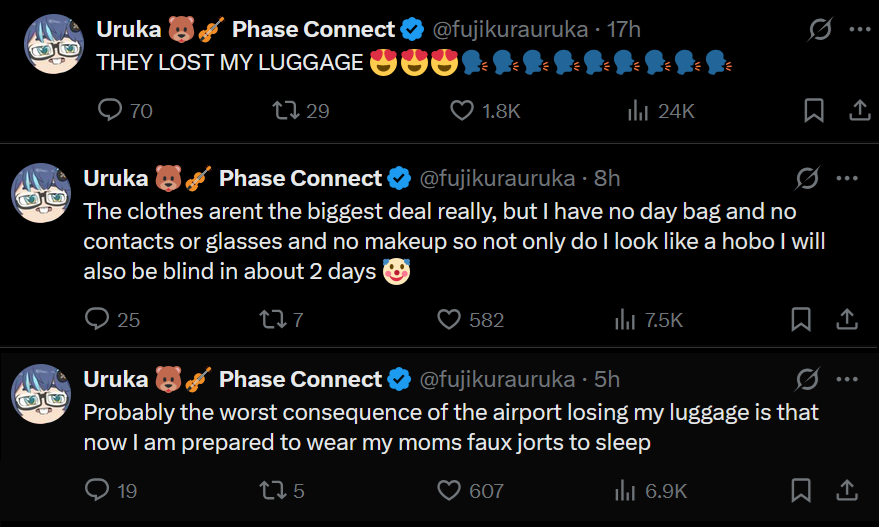879x527 pixels.
Task: Open the 5h timestamp link of third tweet
Action: tap(606, 380)
